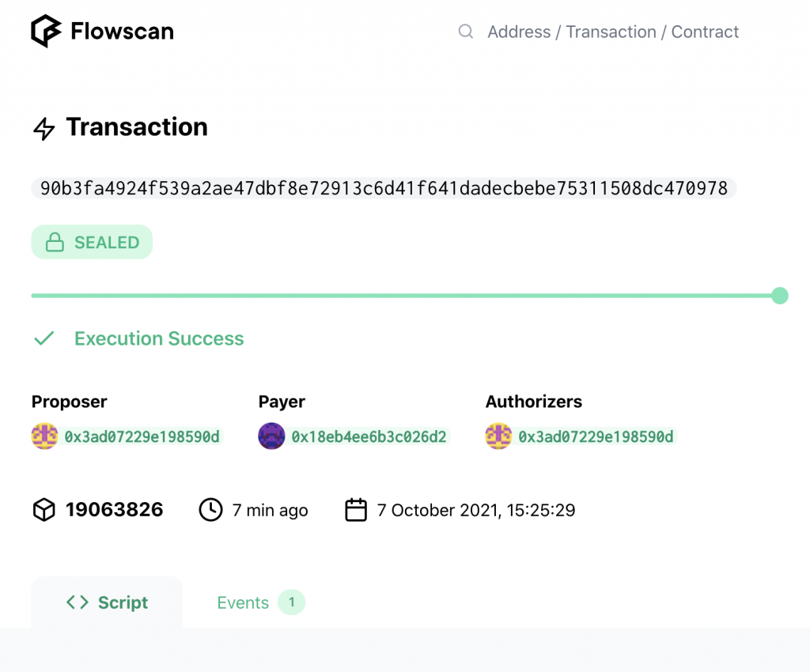Screen dimensions: 810x672
Task: Click the Execution Success checkmark icon
Action: [44, 338]
